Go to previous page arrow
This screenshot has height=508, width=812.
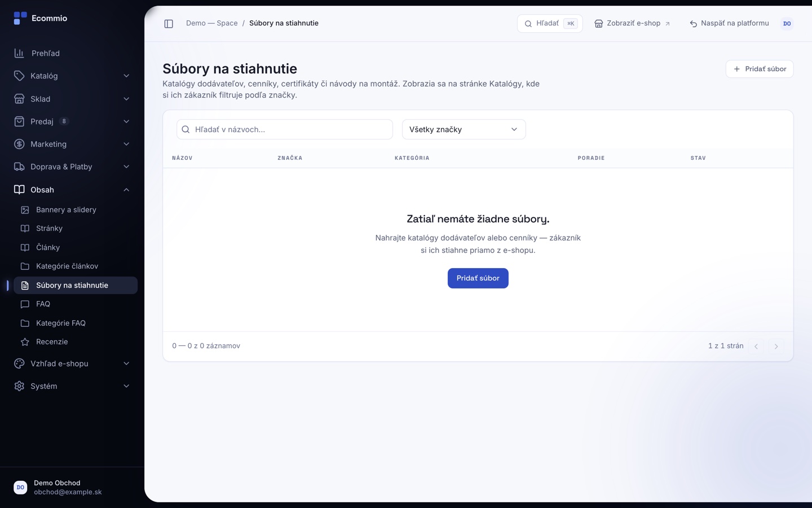756,346
